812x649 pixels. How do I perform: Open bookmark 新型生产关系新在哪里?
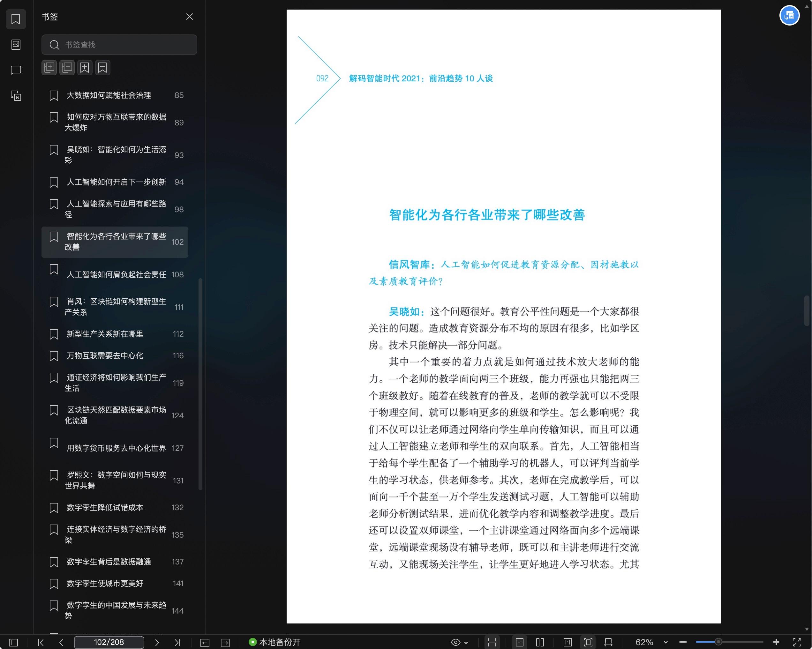click(115, 334)
